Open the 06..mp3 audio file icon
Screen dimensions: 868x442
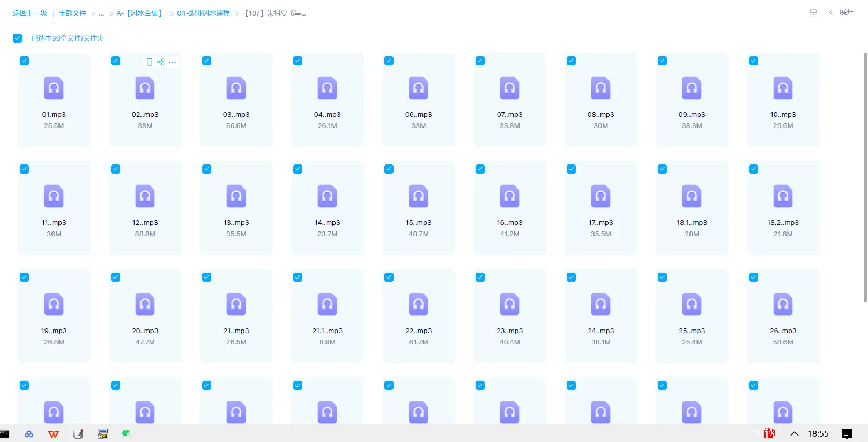point(418,88)
